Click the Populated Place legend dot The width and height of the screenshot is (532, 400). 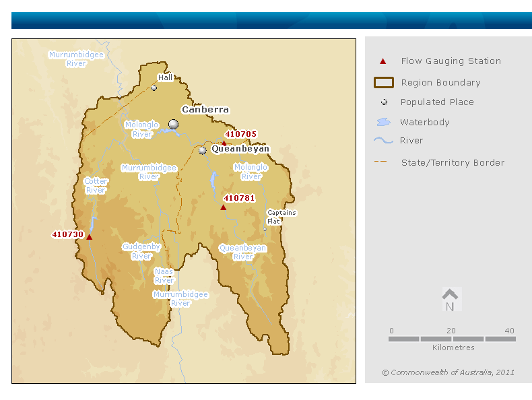(384, 102)
